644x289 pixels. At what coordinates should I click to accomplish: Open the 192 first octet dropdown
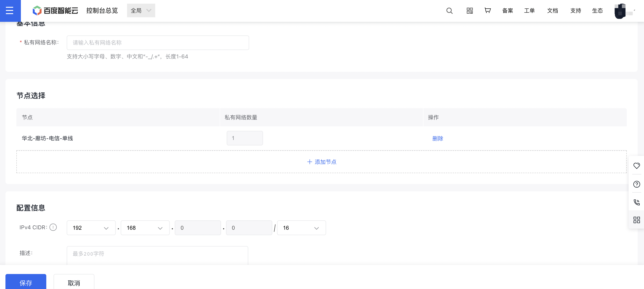click(x=91, y=228)
